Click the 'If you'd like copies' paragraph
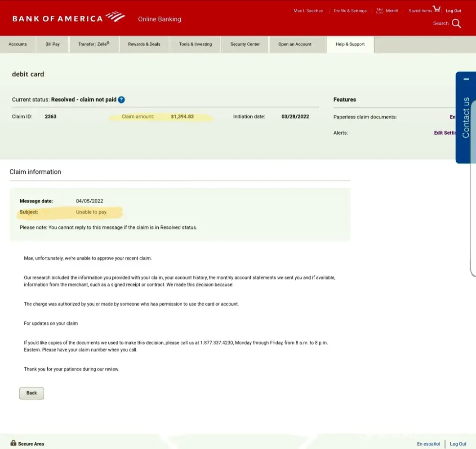Image resolution: width=476 pixels, height=449 pixels. click(x=176, y=346)
